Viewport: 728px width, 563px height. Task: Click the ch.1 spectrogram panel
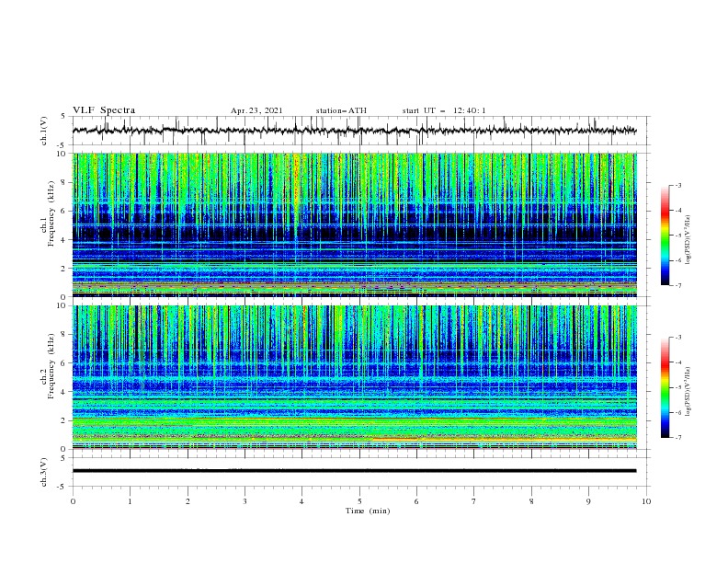pos(354,224)
